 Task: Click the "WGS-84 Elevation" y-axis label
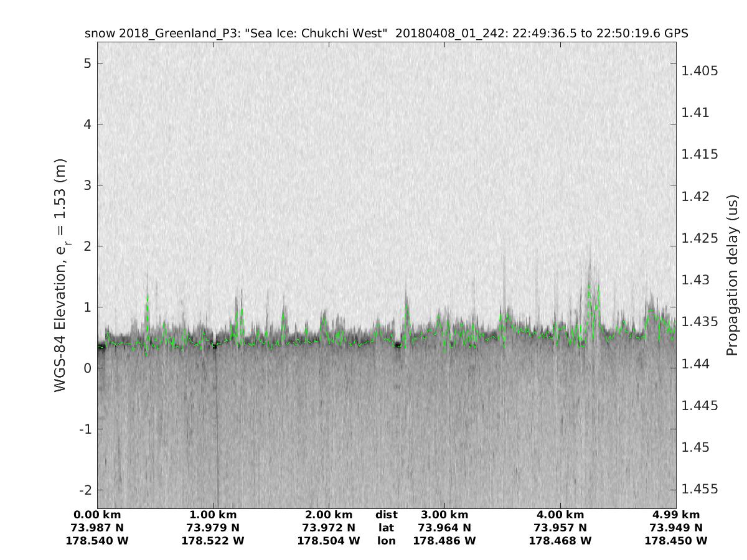[60, 275]
